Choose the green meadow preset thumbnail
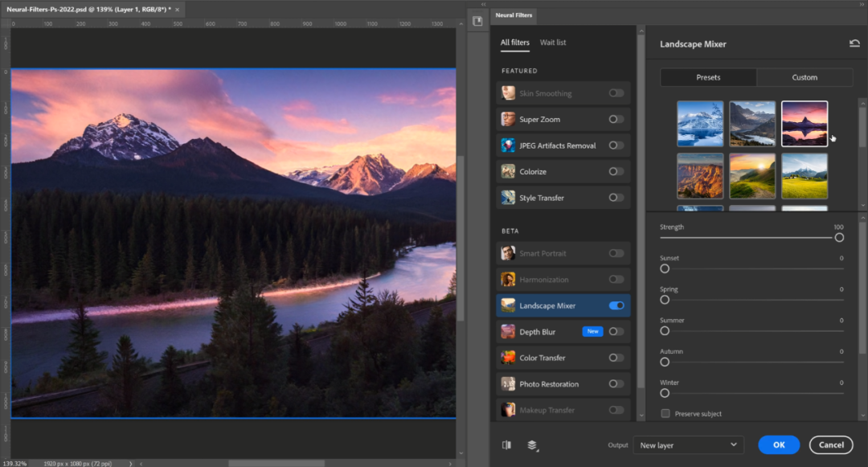868x467 pixels. coord(805,176)
